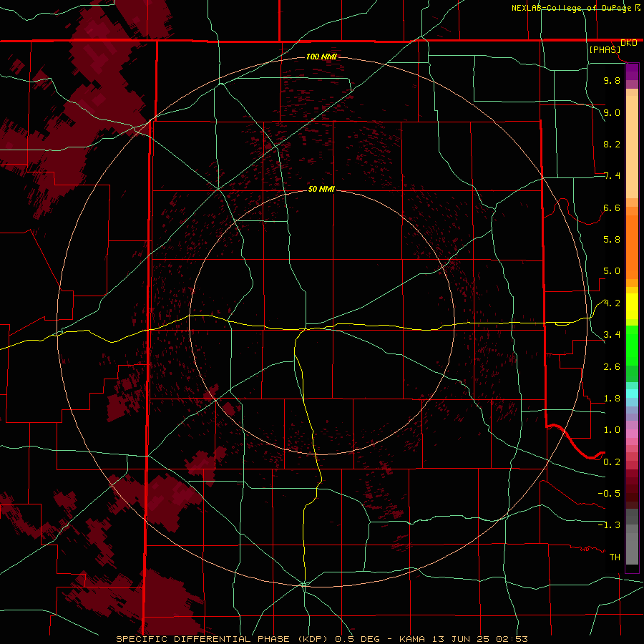Select the 100 NMI range ring label

[321, 57]
